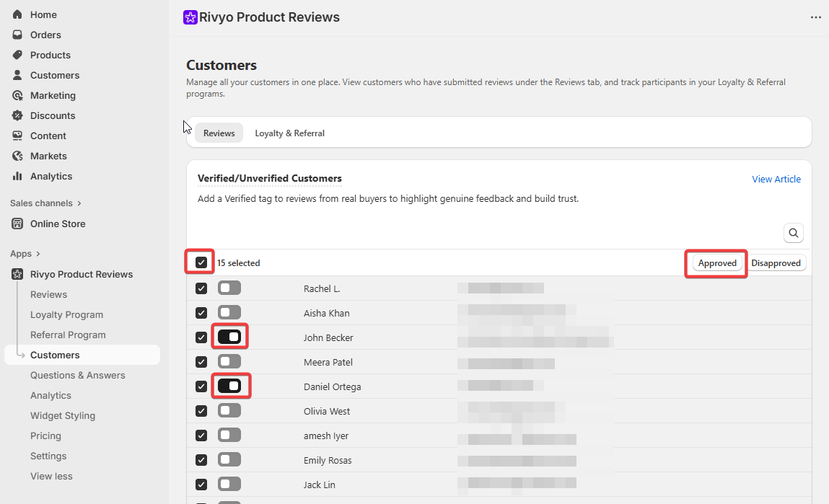Click the Analytics bar chart icon
829x504 pixels.
click(x=17, y=176)
